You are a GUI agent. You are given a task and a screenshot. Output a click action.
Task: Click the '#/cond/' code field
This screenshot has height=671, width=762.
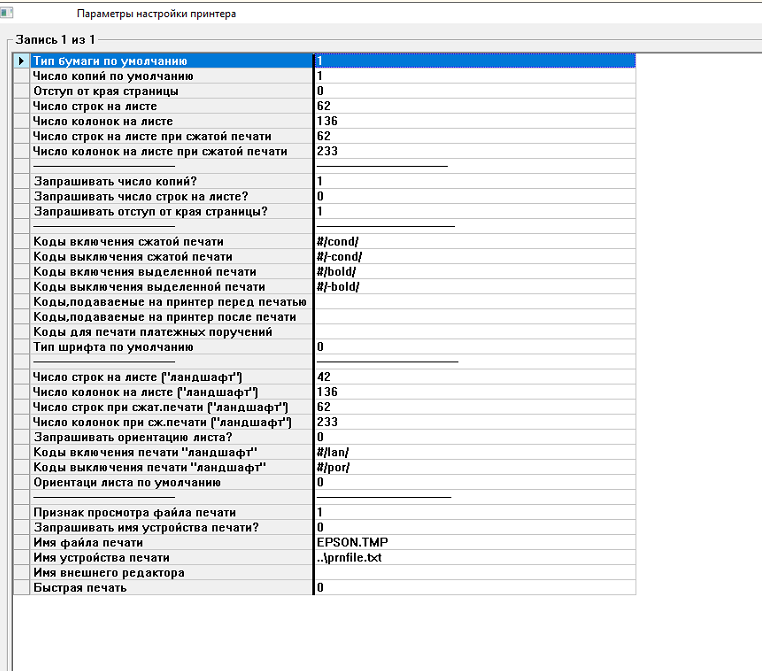point(474,242)
